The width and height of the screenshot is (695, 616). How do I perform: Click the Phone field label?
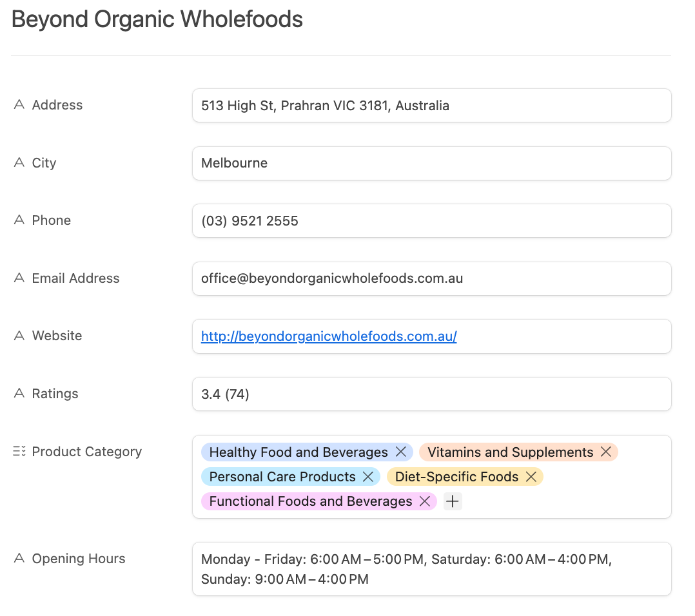pos(52,220)
